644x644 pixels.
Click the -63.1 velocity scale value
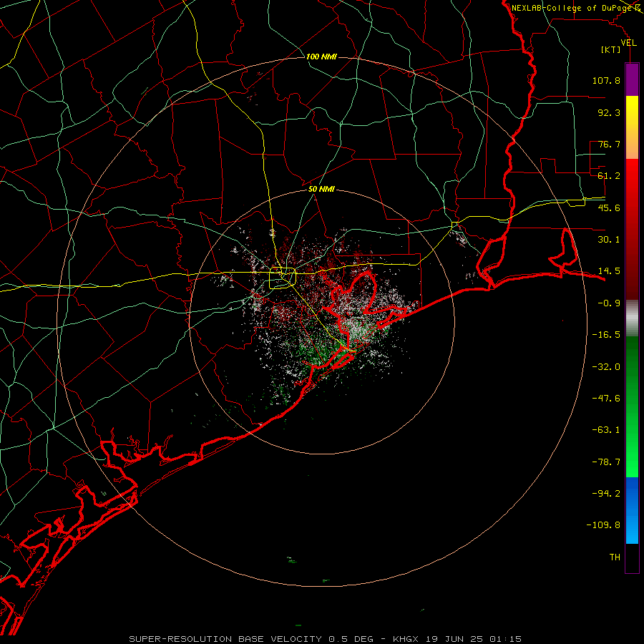(x=606, y=430)
